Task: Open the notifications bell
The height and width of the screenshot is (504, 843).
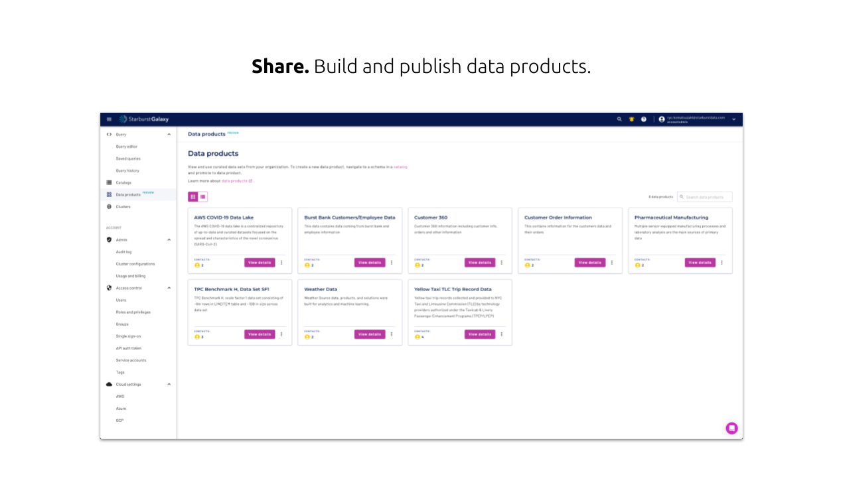Action: click(631, 119)
